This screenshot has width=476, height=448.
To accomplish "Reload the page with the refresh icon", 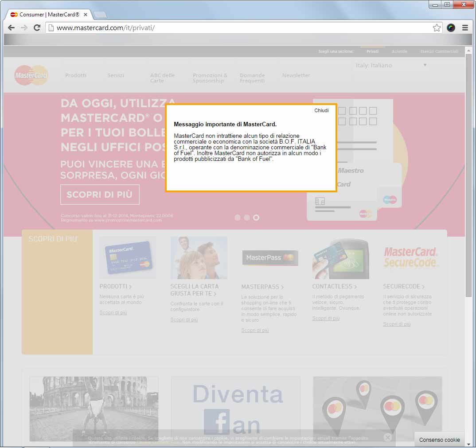I will [37, 28].
